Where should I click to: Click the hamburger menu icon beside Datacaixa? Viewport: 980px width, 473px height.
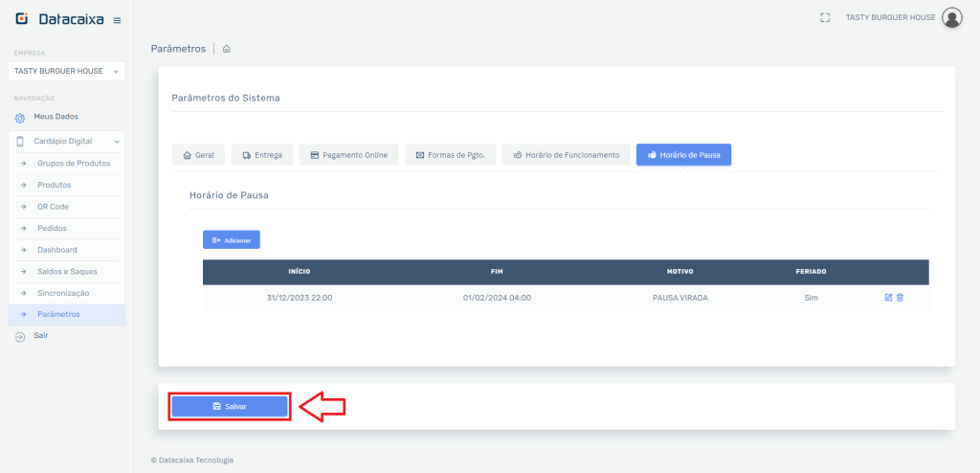click(117, 20)
